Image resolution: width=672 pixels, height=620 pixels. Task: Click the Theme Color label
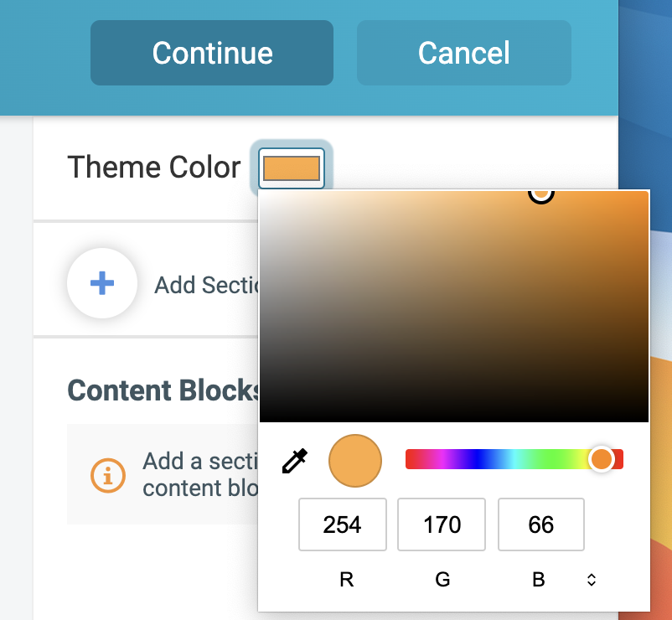tap(154, 168)
